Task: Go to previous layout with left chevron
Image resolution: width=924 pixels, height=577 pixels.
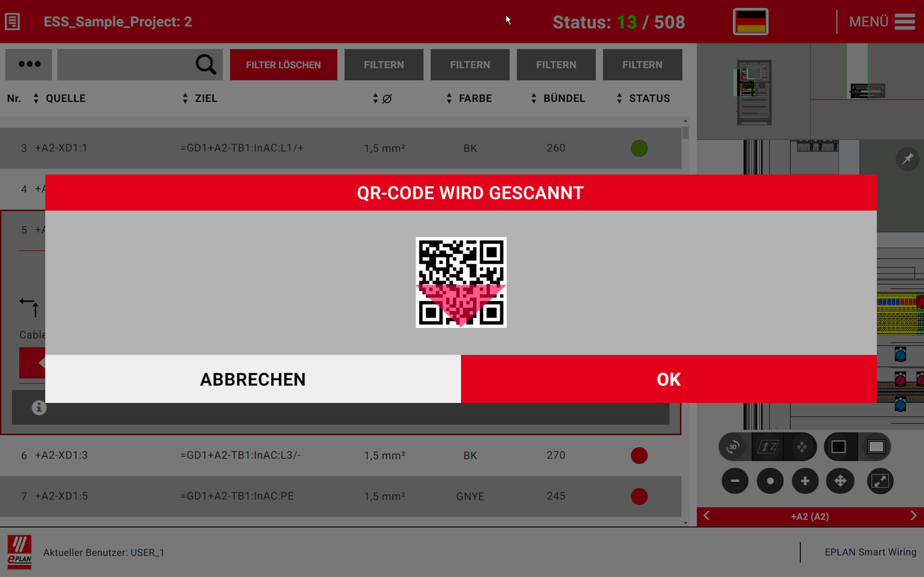Action: click(x=706, y=516)
